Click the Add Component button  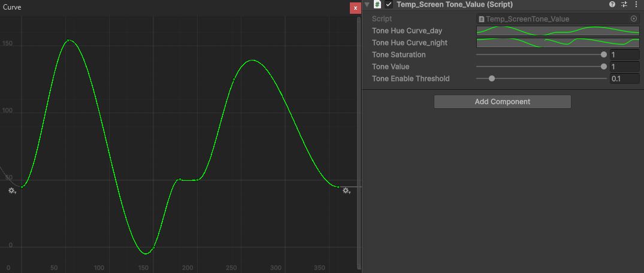pyautogui.click(x=502, y=102)
